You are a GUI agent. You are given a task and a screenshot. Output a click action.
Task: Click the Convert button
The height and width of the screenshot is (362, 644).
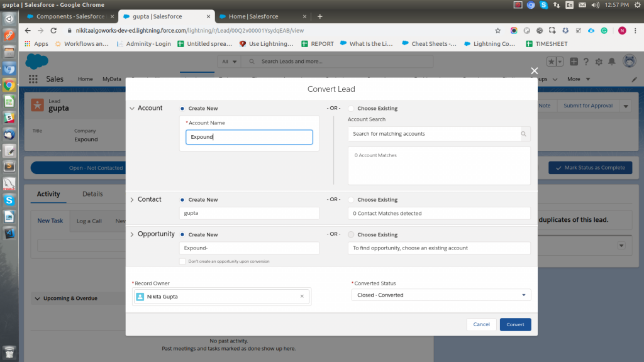515,324
